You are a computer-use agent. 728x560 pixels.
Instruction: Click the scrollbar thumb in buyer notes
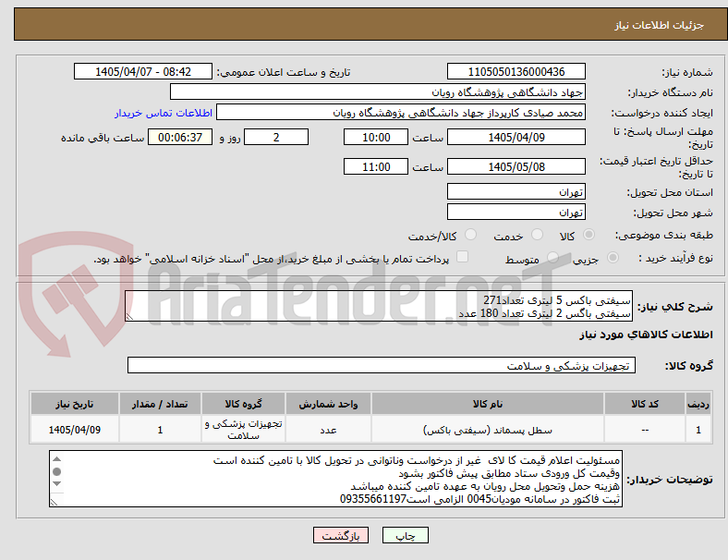tap(56, 472)
